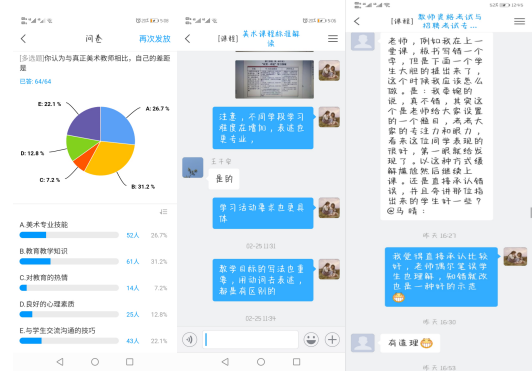This screenshot has height=372, width=532.
Task: Tap Android recent apps square on left screen
Action: coord(130,362)
